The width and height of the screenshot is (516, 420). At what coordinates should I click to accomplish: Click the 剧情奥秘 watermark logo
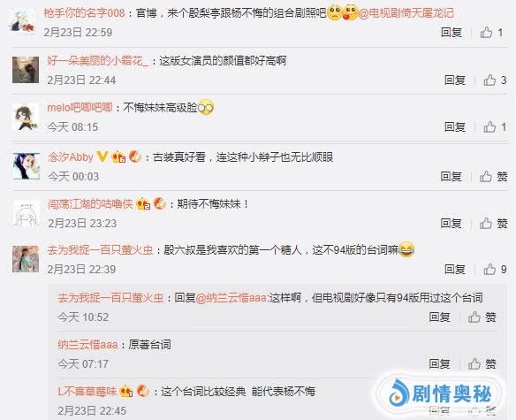tap(440, 393)
